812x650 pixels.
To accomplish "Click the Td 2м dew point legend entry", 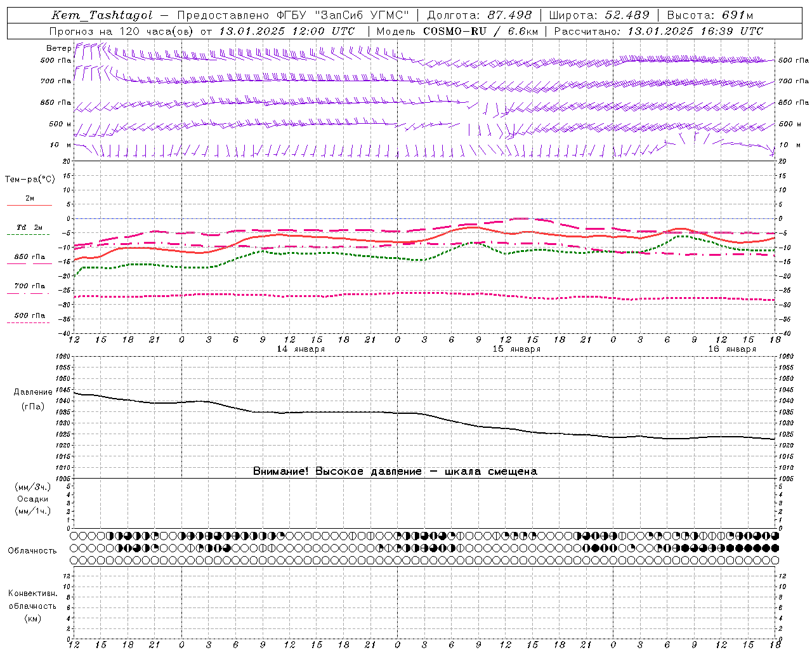I will click(30, 227).
